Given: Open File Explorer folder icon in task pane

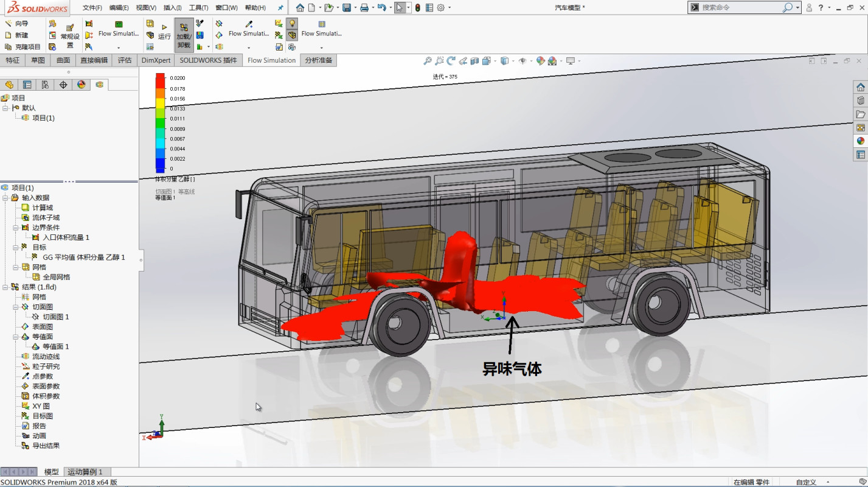Looking at the screenshot, I should coord(860,114).
